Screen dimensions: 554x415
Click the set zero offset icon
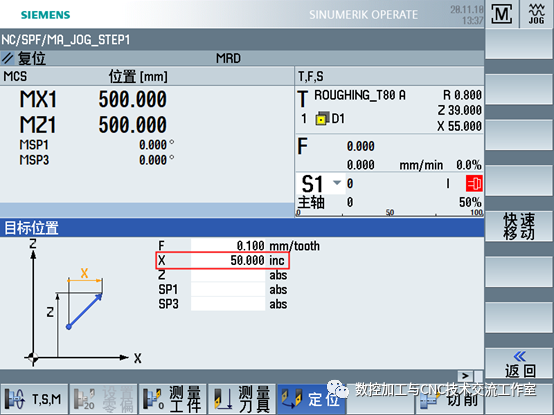coord(84,399)
